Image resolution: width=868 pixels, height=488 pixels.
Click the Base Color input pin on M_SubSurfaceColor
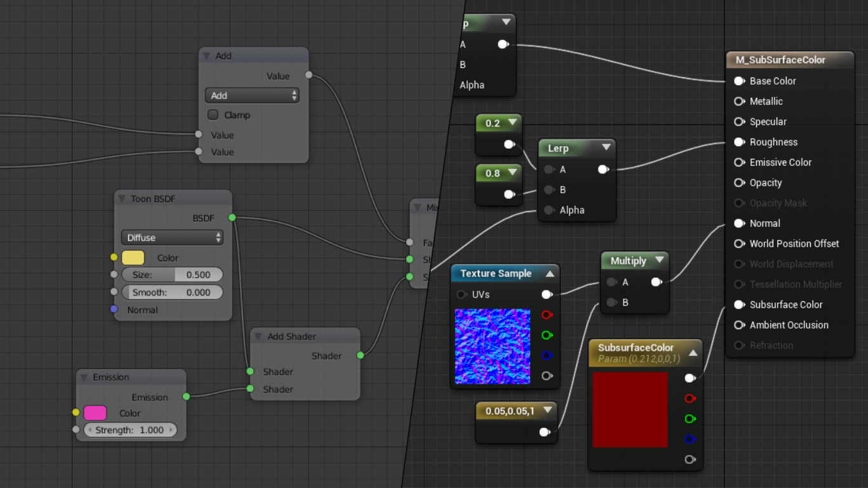(x=739, y=81)
